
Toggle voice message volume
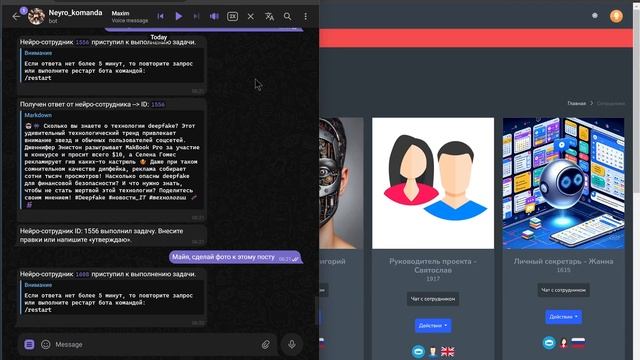(x=214, y=16)
